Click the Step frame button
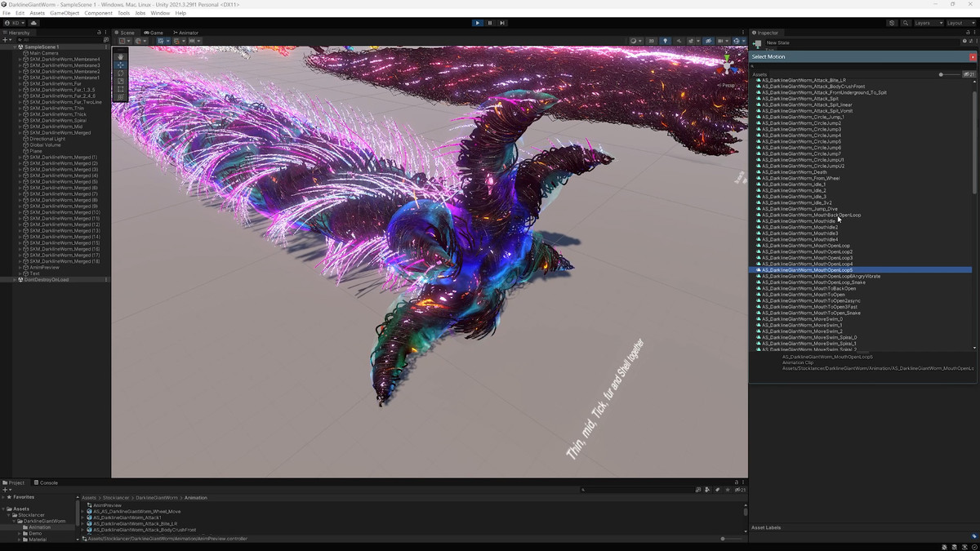The height and width of the screenshot is (551, 980). [x=502, y=23]
